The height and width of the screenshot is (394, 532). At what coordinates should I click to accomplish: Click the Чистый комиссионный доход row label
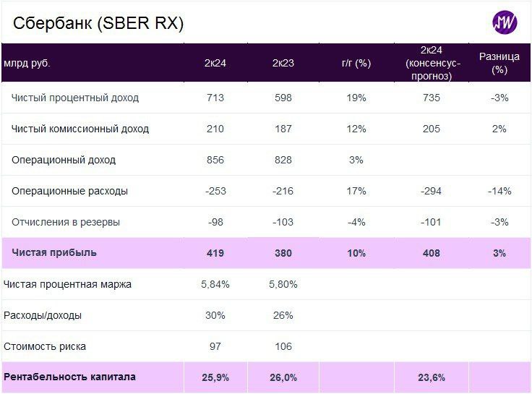(80, 129)
